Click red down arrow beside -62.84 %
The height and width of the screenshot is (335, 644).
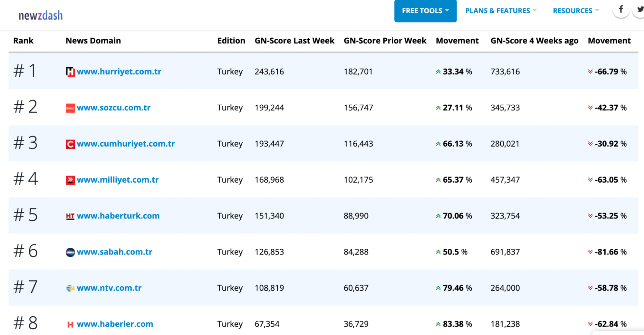tap(590, 324)
